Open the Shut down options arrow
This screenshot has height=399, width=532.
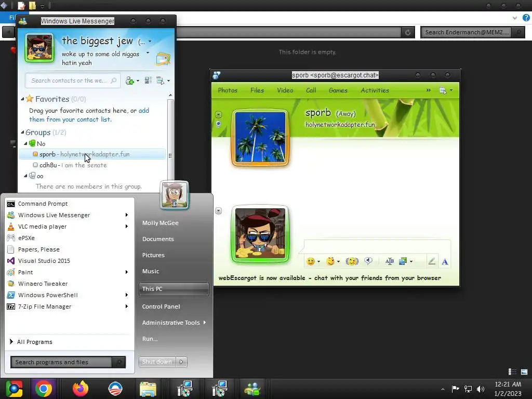(181, 362)
